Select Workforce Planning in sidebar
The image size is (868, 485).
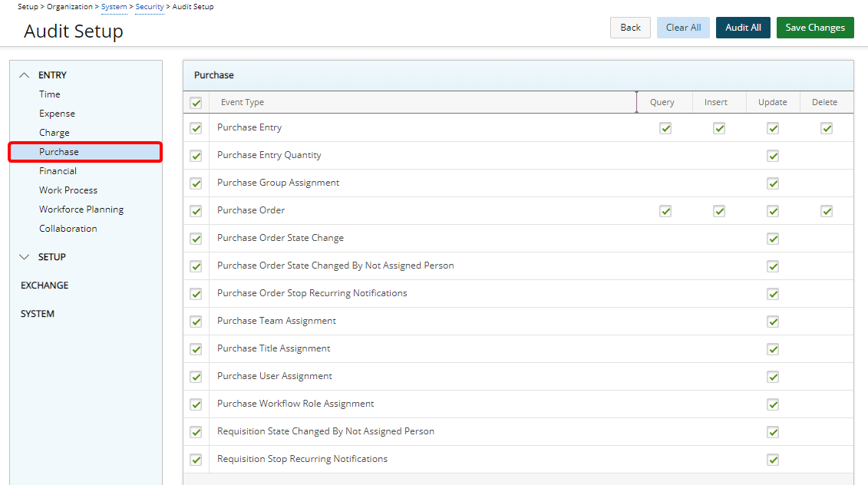tap(81, 210)
